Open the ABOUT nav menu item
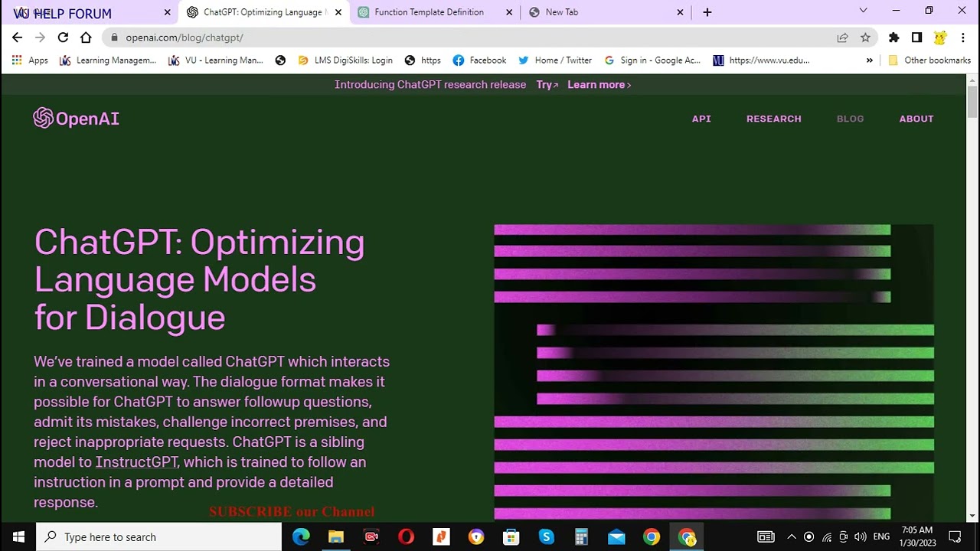Image resolution: width=980 pixels, height=551 pixels. (x=916, y=119)
